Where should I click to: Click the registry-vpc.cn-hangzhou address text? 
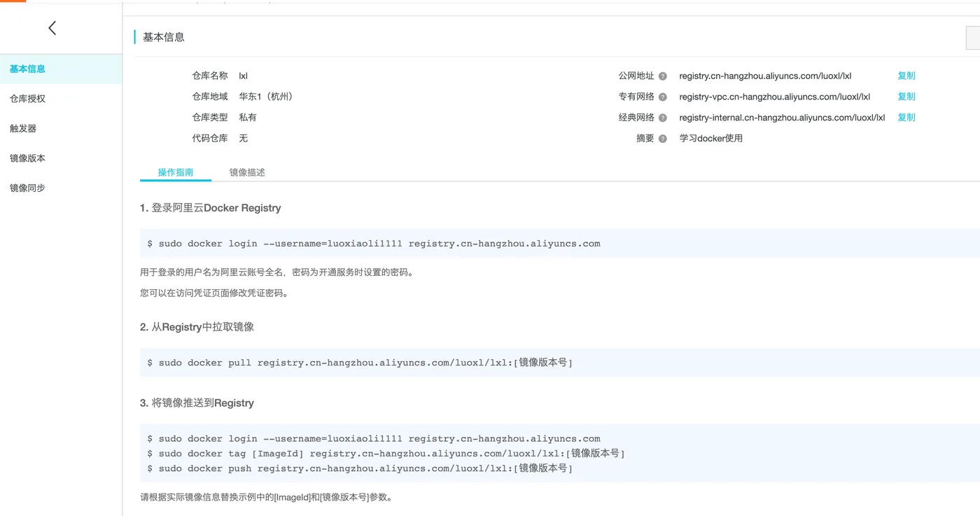pyautogui.click(x=774, y=97)
